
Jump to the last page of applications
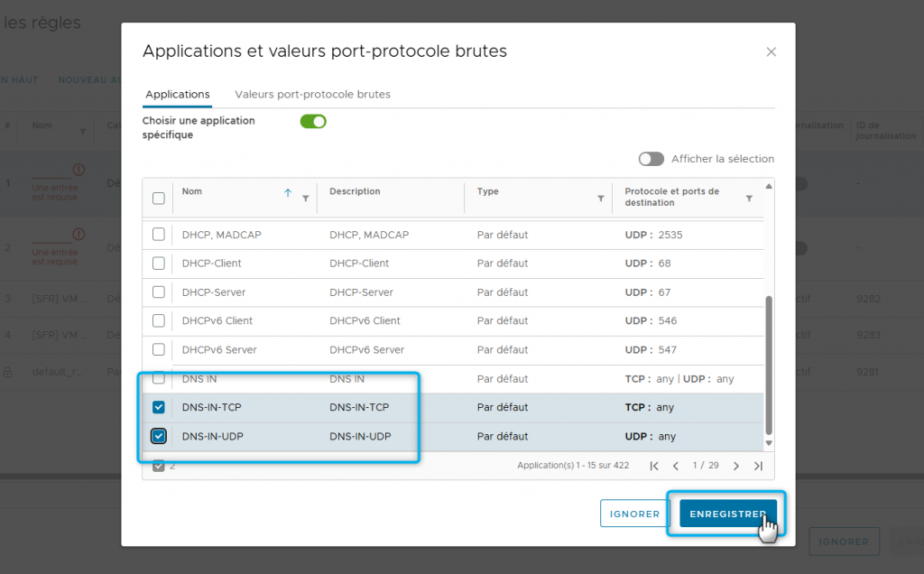pyautogui.click(x=758, y=466)
